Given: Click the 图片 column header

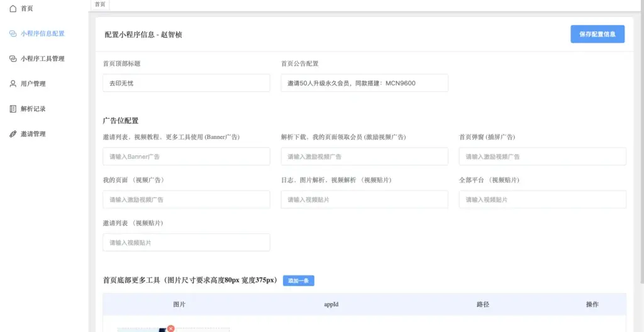Looking at the screenshot, I should point(179,304).
